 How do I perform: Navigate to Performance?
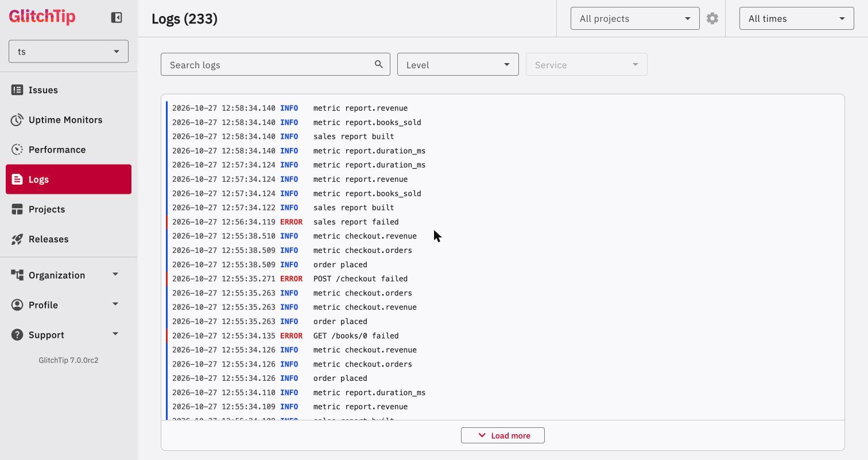(x=68, y=150)
